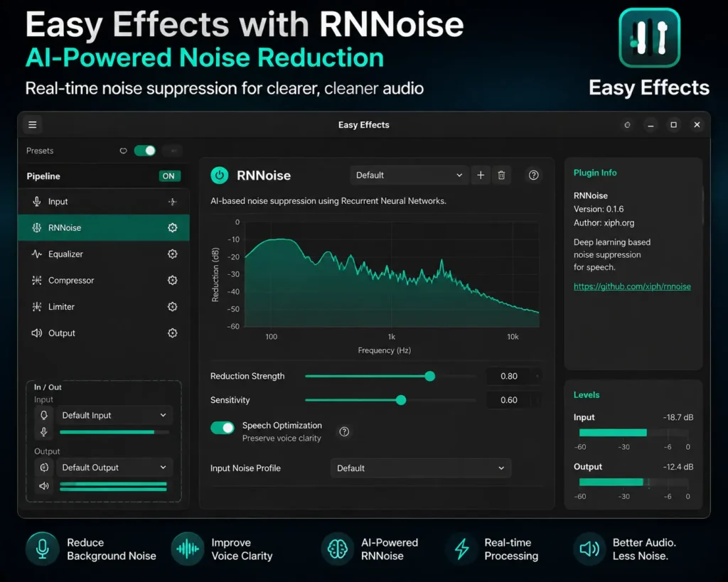The image size is (728, 582).
Task: Maximize the Easy Effects window
Action: coord(674,125)
